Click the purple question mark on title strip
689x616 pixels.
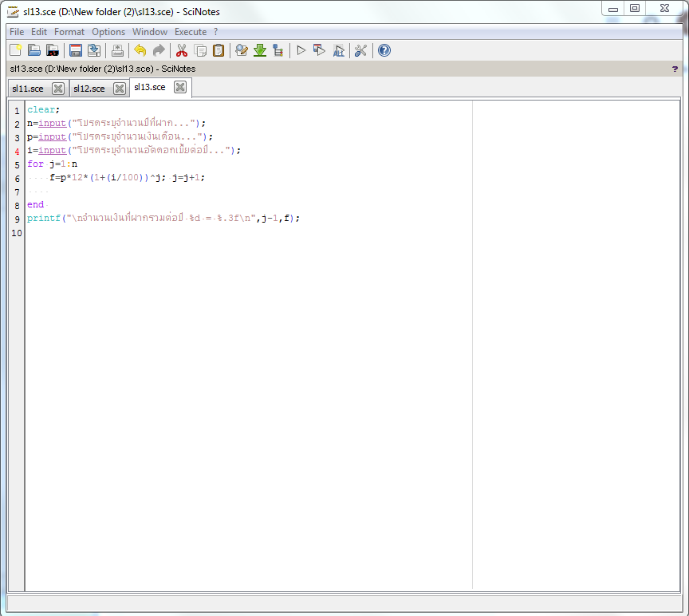pyautogui.click(x=675, y=69)
